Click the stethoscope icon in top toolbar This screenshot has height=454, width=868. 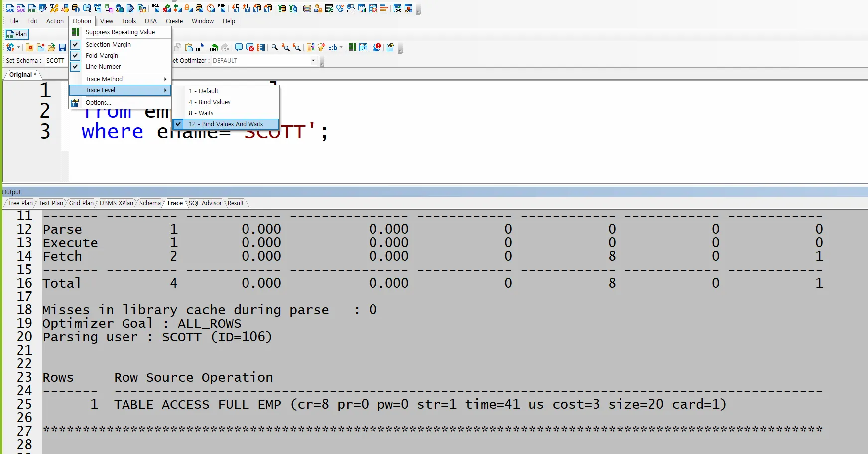tap(340, 8)
